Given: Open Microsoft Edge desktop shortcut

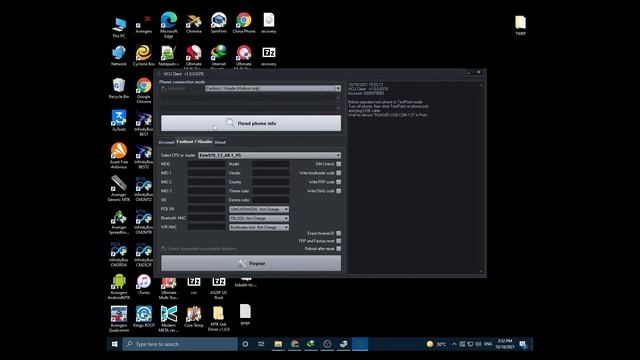Looking at the screenshot, I should (169, 24).
